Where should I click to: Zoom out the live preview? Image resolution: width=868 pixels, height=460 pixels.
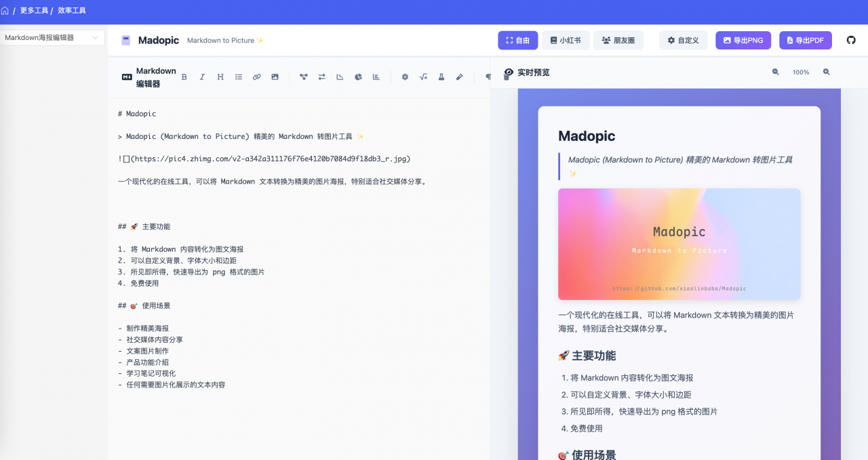(x=776, y=72)
